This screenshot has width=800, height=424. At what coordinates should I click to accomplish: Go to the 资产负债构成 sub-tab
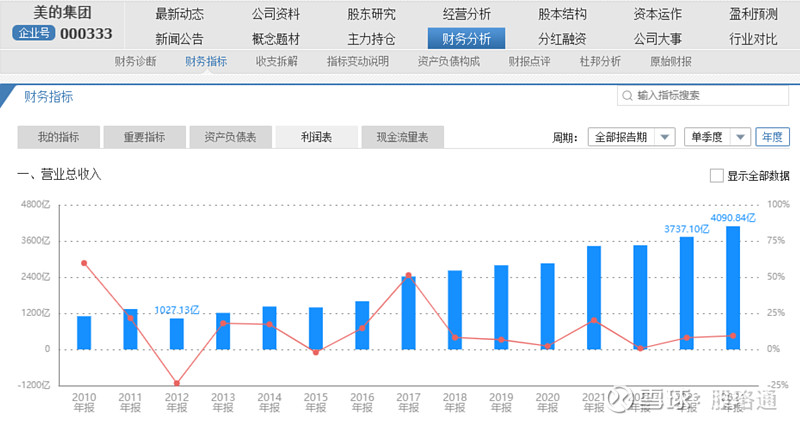(448, 62)
